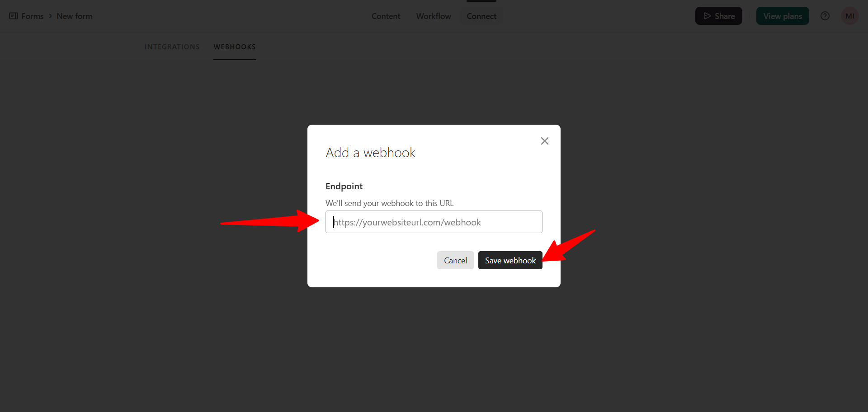Viewport: 868px width, 412px height.
Task: Click the Save webhook button
Action: pyautogui.click(x=510, y=260)
